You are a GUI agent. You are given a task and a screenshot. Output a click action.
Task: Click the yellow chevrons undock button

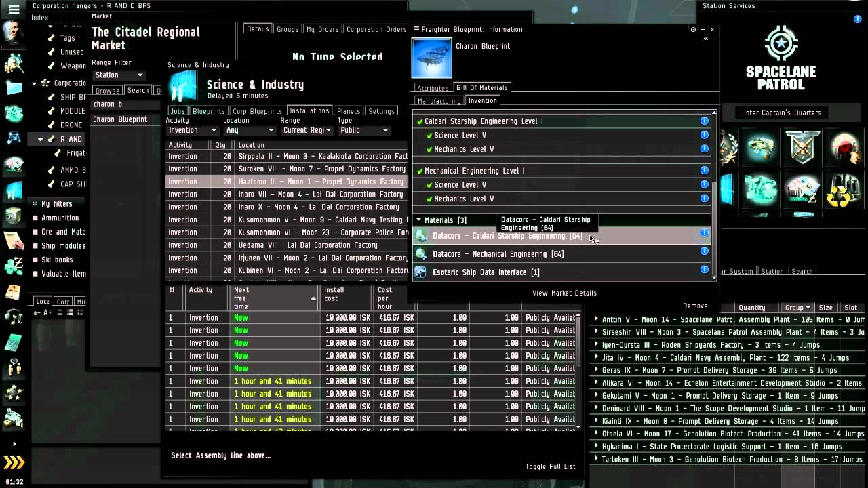[x=14, y=463]
